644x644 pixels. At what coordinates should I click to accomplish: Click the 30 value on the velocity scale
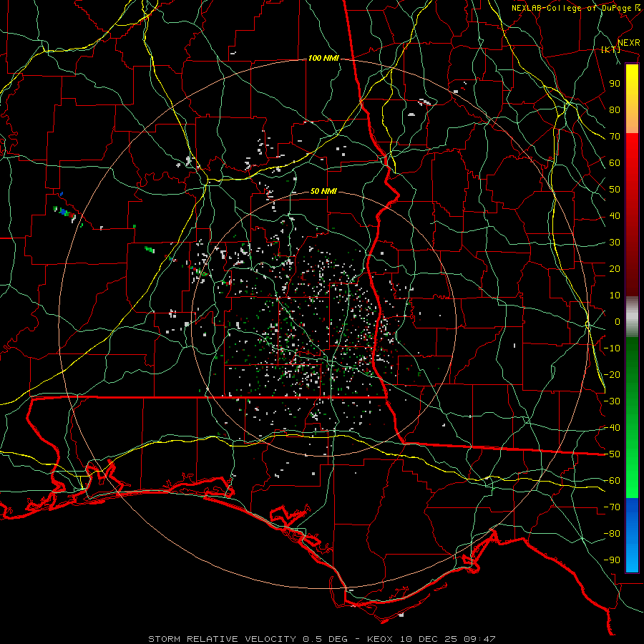615,243
